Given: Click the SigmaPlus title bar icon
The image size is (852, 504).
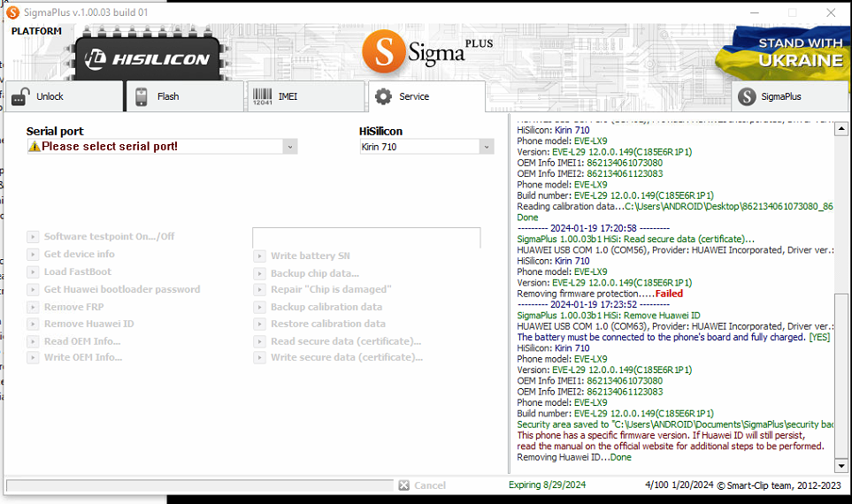Looking at the screenshot, I should 12,12.
